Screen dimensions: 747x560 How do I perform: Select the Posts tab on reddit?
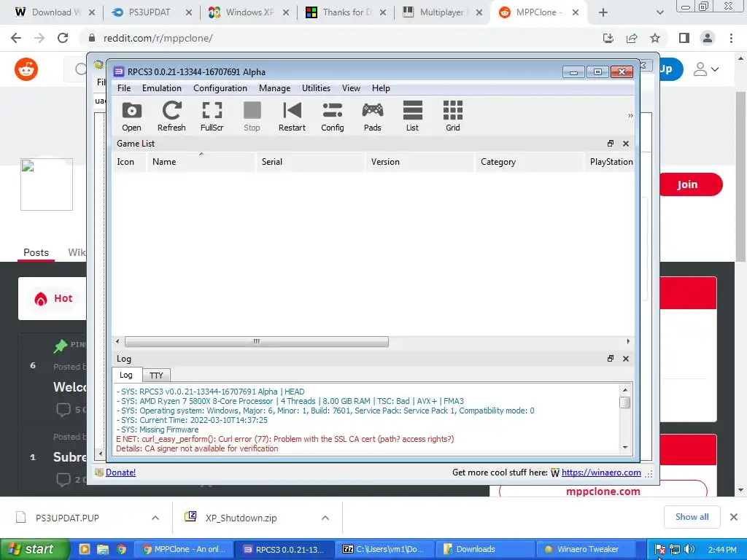[x=36, y=252]
